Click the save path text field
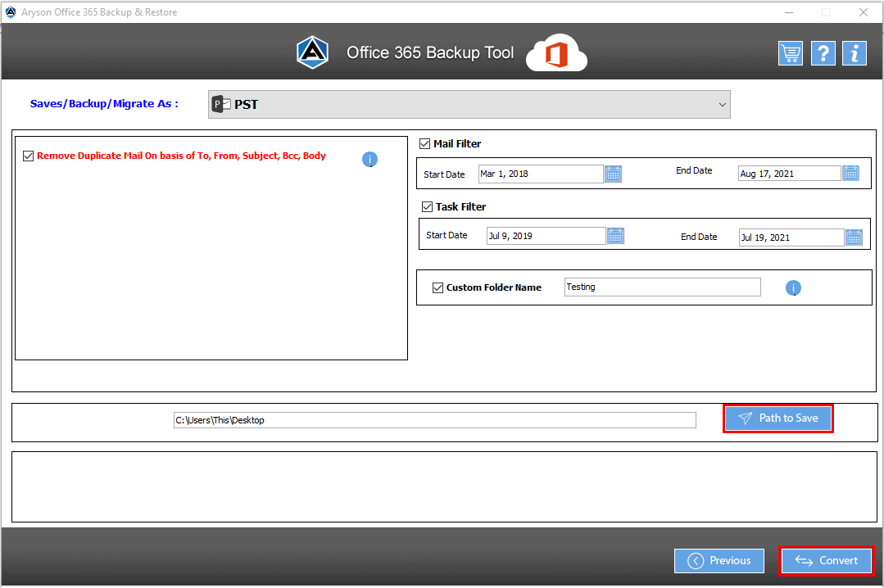 pos(435,420)
